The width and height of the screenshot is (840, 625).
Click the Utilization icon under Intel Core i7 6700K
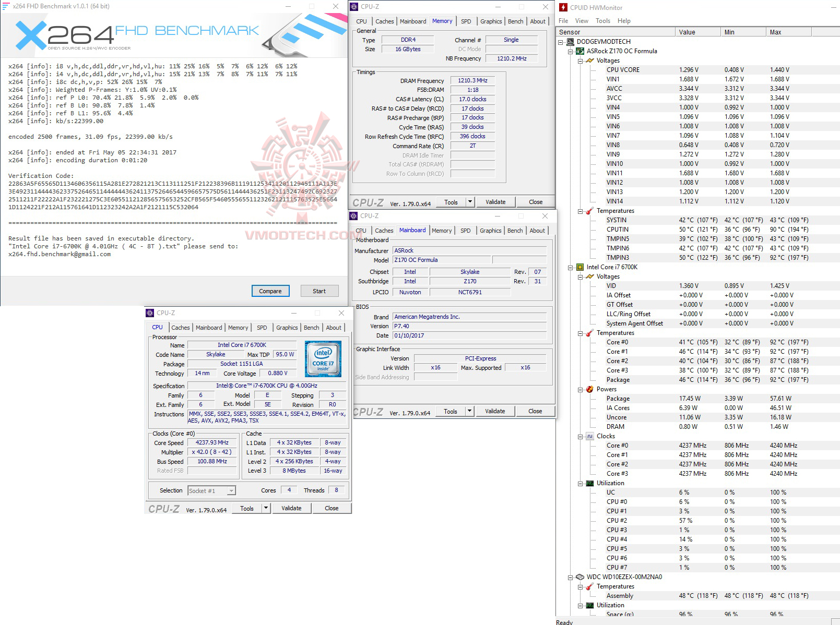coord(590,483)
